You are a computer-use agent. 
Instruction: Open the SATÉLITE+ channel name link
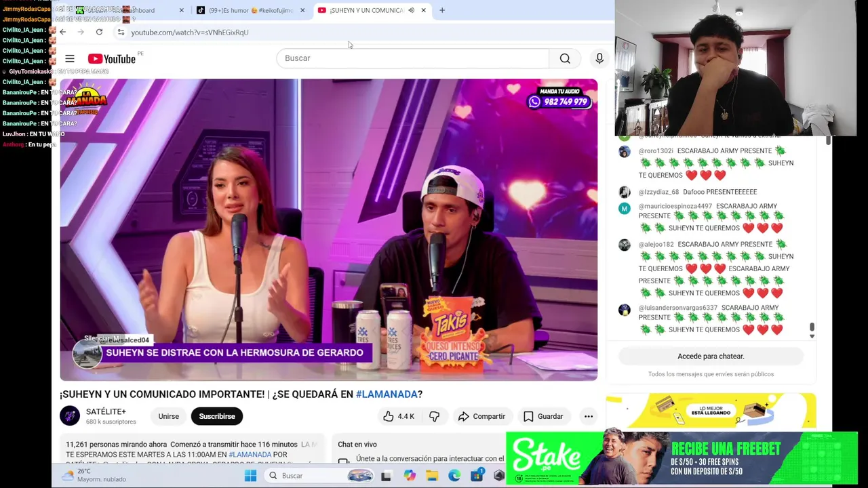tap(106, 411)
